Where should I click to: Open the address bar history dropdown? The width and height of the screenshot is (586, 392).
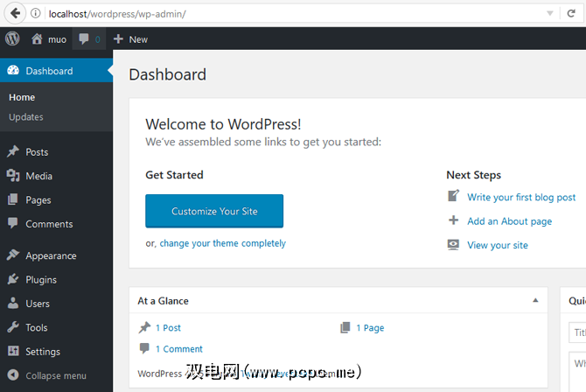tap(549, 14)
